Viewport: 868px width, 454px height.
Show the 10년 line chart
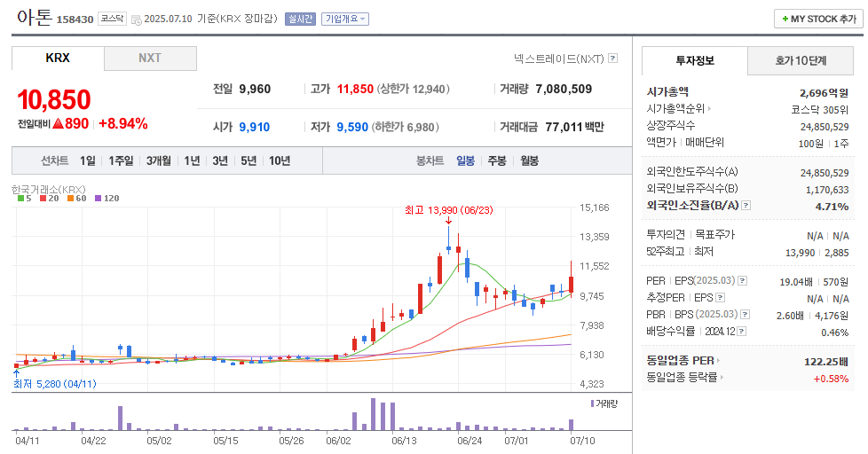(280, 160)
